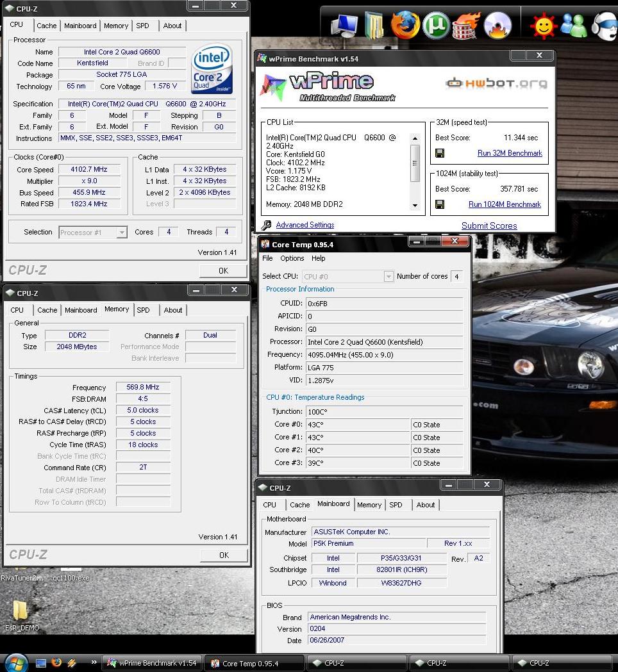Screen dimensions: 618x672
Task: Click the Core #3 39C° reading
Action: point(358,463)
